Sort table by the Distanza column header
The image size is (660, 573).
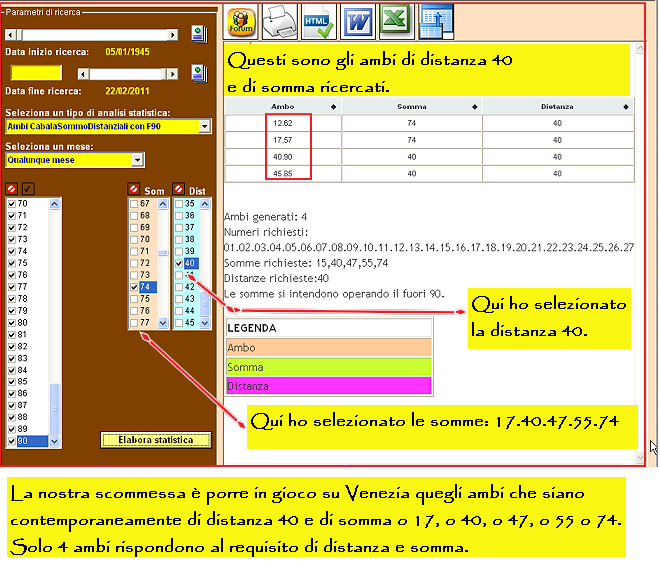point(557,106)
